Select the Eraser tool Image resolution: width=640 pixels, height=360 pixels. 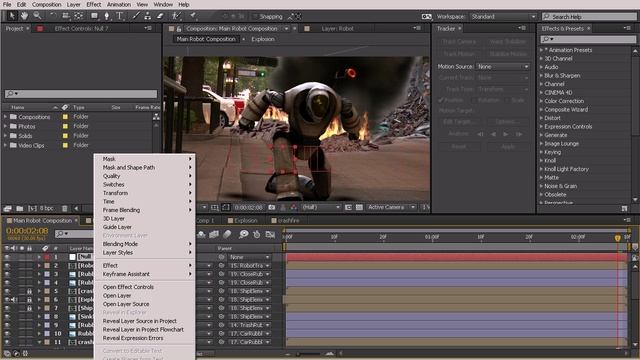pyautogui.click(x=160, y=16)
